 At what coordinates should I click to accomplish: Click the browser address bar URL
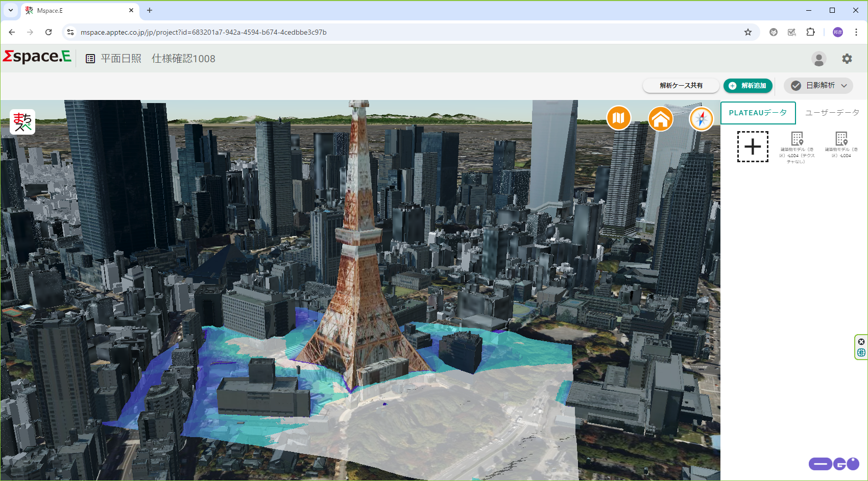(x=203, y=32)
